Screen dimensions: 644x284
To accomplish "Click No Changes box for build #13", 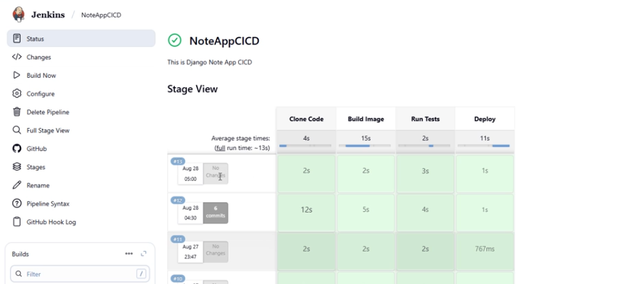I will tap(216, 173).
